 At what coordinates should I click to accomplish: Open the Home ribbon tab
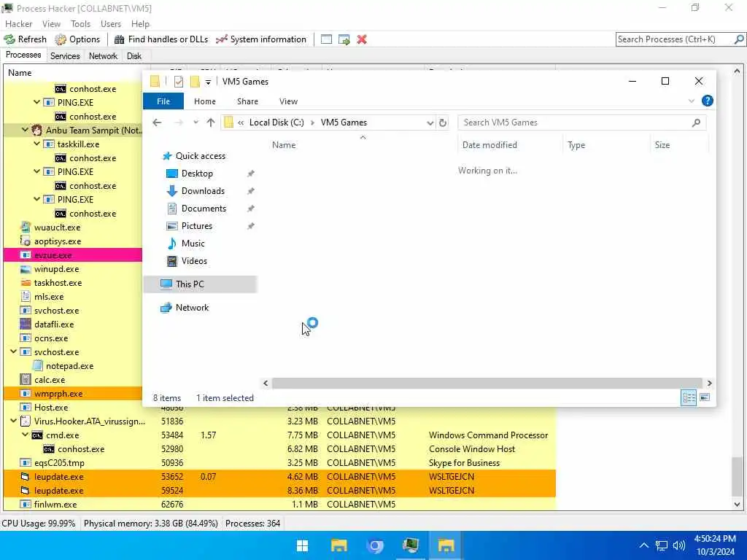pos(205,101)
